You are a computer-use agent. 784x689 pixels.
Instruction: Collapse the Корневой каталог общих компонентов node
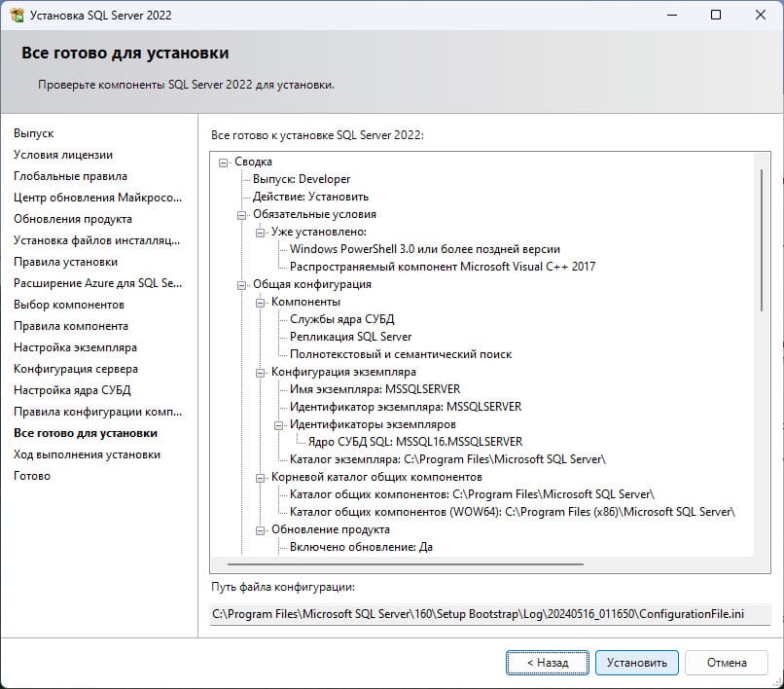pos(261,478)
